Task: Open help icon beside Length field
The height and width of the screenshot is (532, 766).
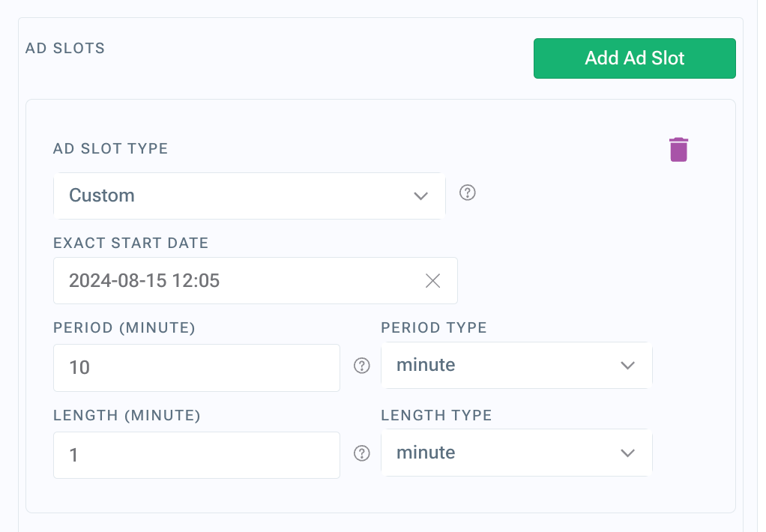Action: [x=361, y=453]
